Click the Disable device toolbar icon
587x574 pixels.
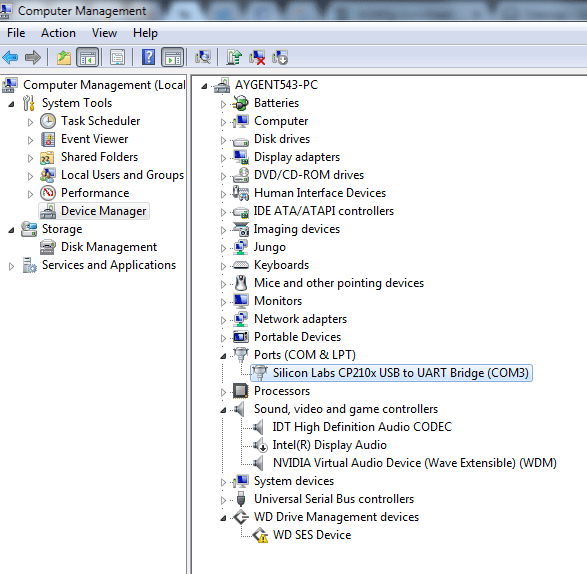coord(280,57)
